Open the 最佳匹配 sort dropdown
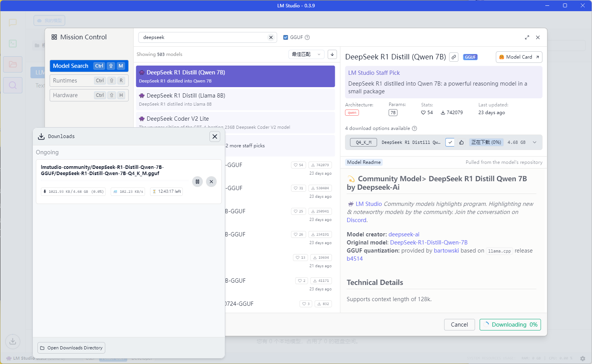 click(306, 54)
